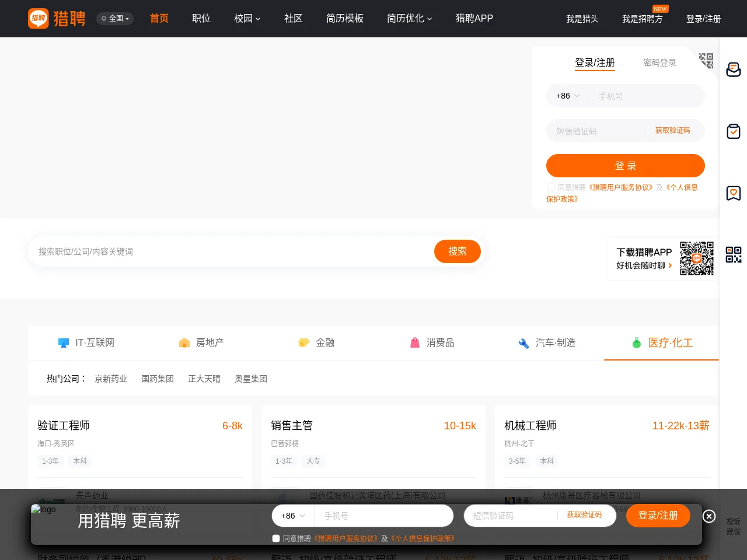Screen dimensions: 747x560
Task: Show QR code from right sidebar icon
Action: click(734, 254)
